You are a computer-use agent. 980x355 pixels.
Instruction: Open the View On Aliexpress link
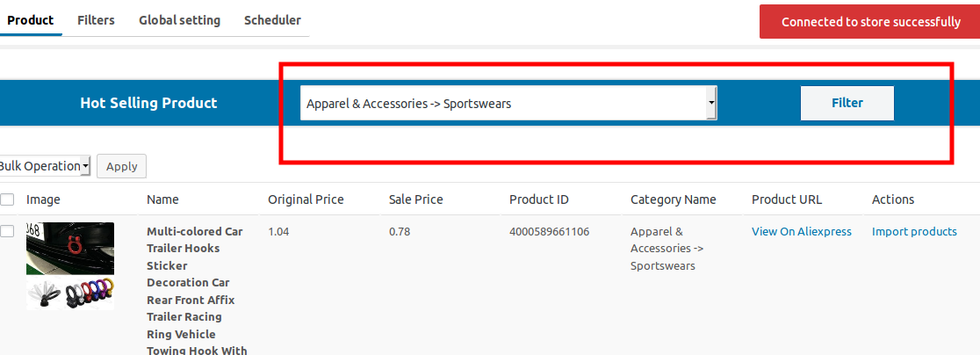click(x=801, y=231)
